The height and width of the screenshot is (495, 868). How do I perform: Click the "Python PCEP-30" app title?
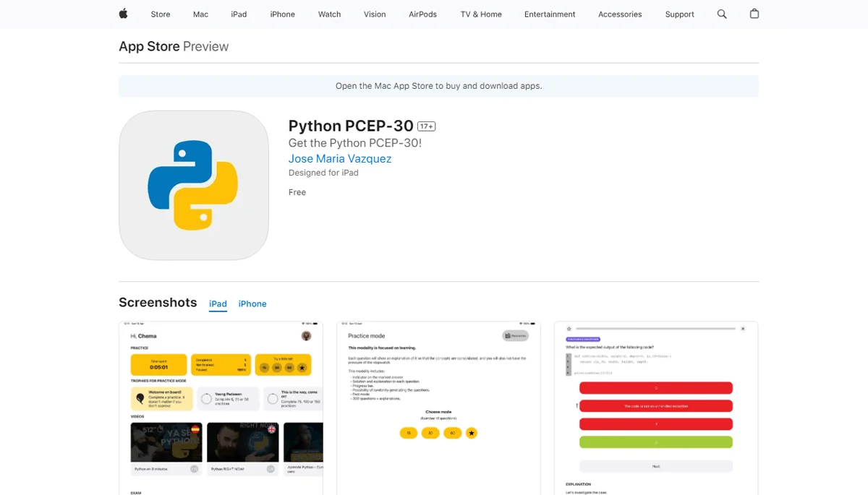tap(351, 126)
